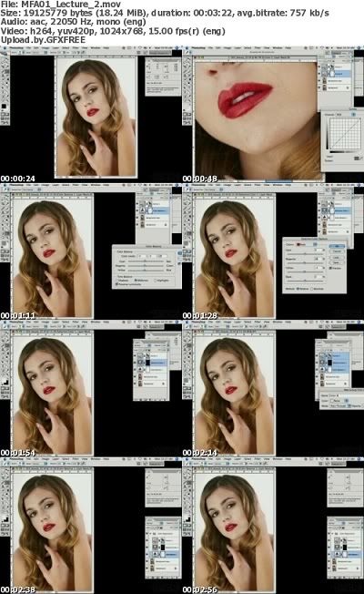The image size is (364, 594).
Task: Open the 00:02:56 frame thumbnail
Action: 273,526
